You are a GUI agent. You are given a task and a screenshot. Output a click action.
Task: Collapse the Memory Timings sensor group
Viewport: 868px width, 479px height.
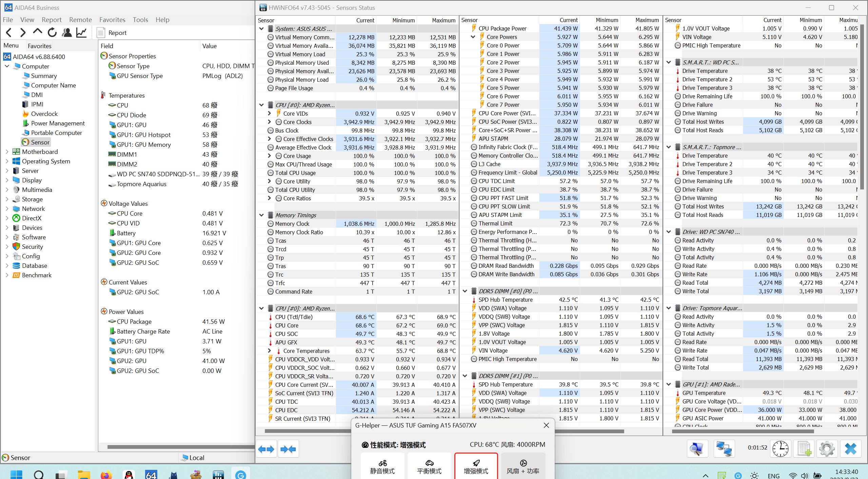[x=261, y=215]
